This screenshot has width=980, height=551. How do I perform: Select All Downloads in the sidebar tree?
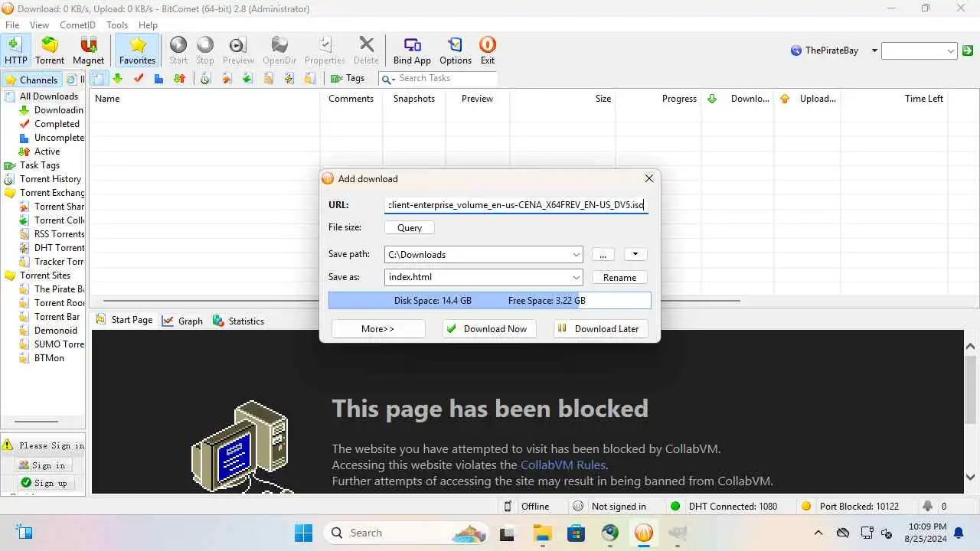coord(48,96)
